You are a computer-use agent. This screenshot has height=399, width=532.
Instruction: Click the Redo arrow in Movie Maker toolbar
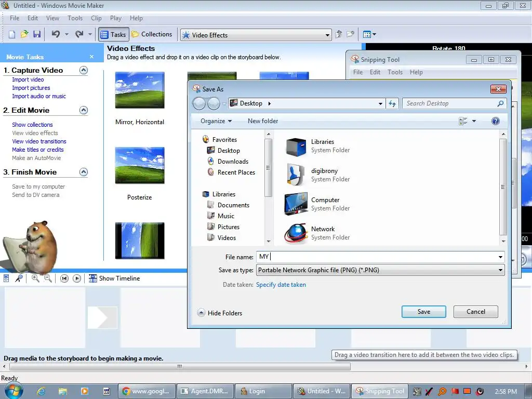[79, 34]
